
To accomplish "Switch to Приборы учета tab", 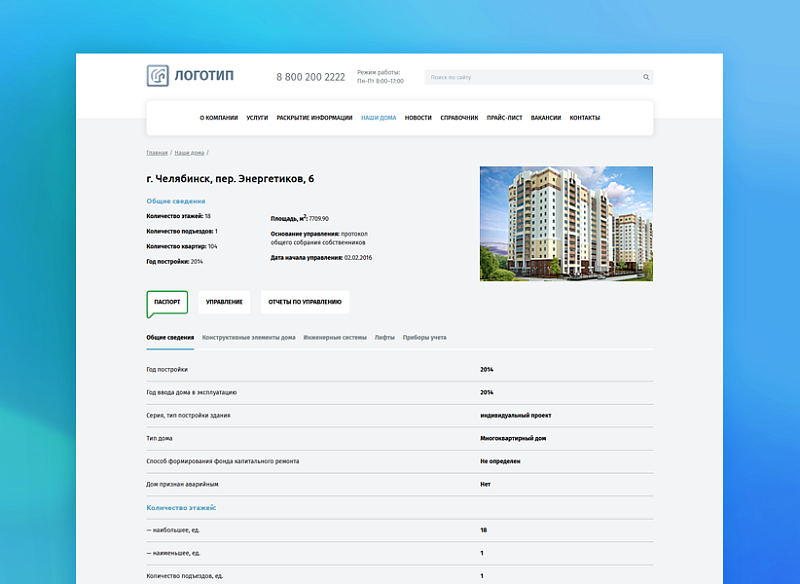I will coord(424,338).
